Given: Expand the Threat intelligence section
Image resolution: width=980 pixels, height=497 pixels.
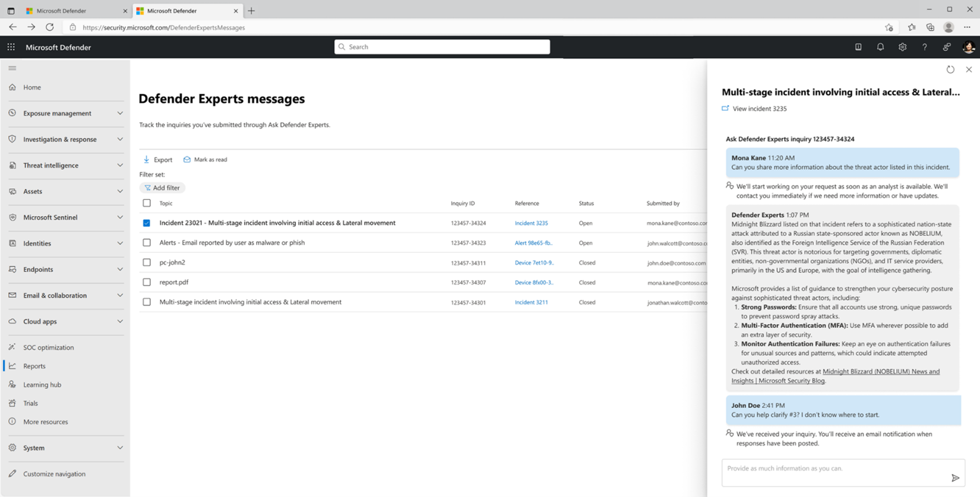Looking at the screenshot, I should (x=120, y=165).
